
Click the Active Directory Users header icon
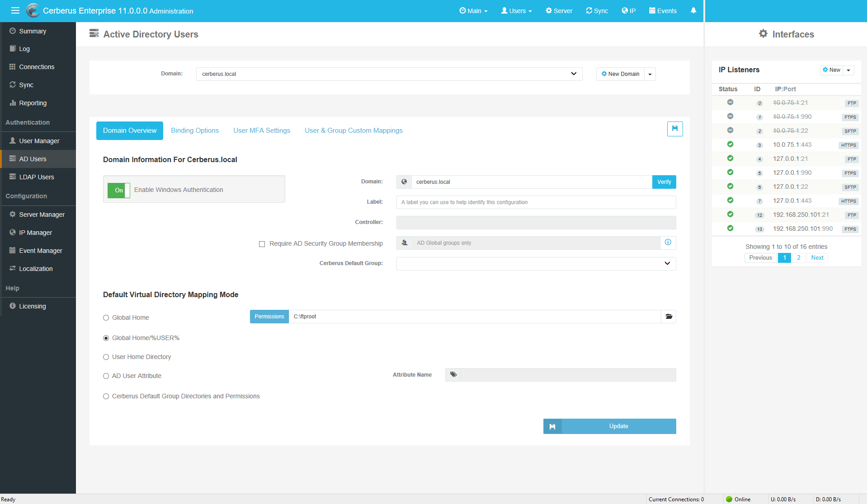pos(94,33)
